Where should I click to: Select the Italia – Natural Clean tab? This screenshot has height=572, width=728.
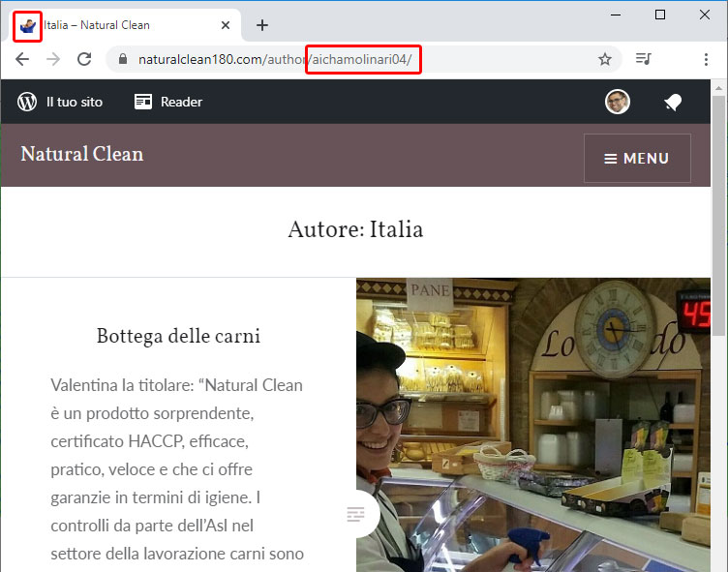tap(125, 25)
